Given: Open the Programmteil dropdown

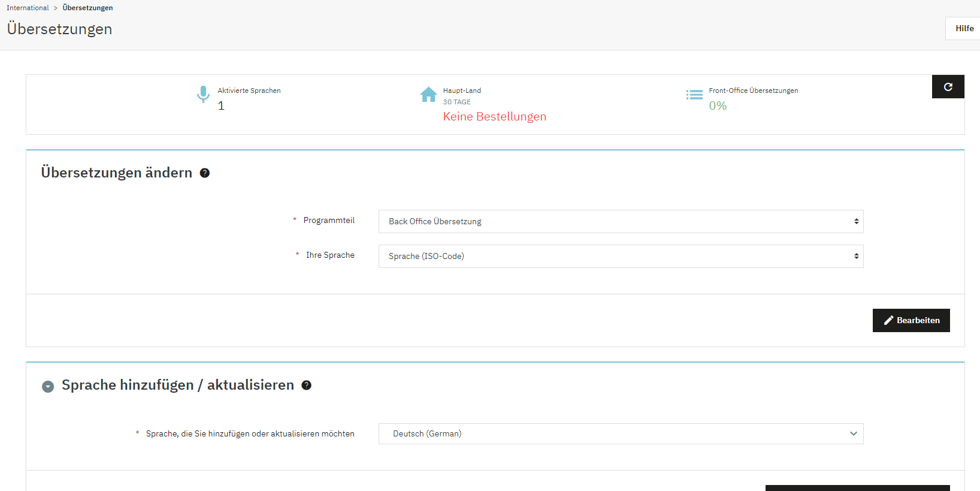Looking at the screenshot, I should coord(621,221).
